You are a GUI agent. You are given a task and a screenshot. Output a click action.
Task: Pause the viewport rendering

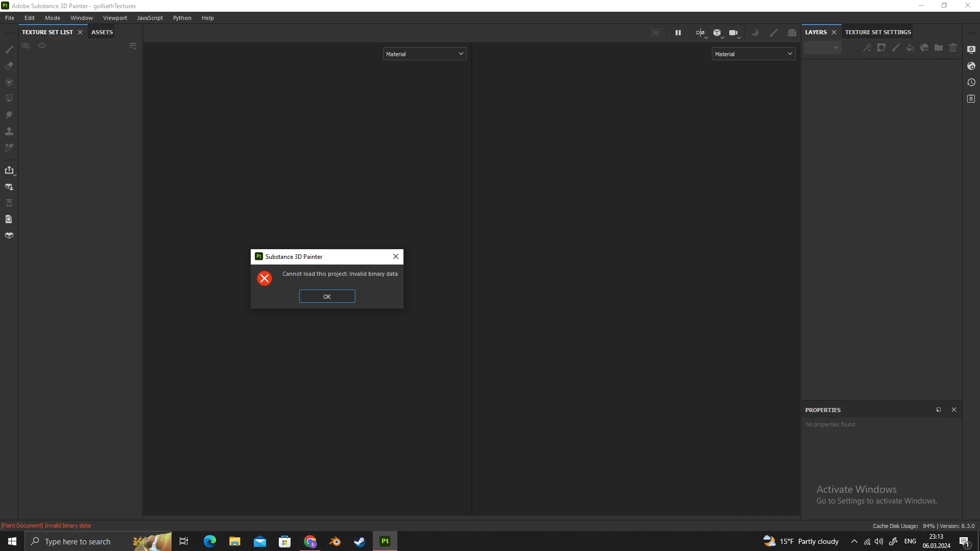(678, 33)
